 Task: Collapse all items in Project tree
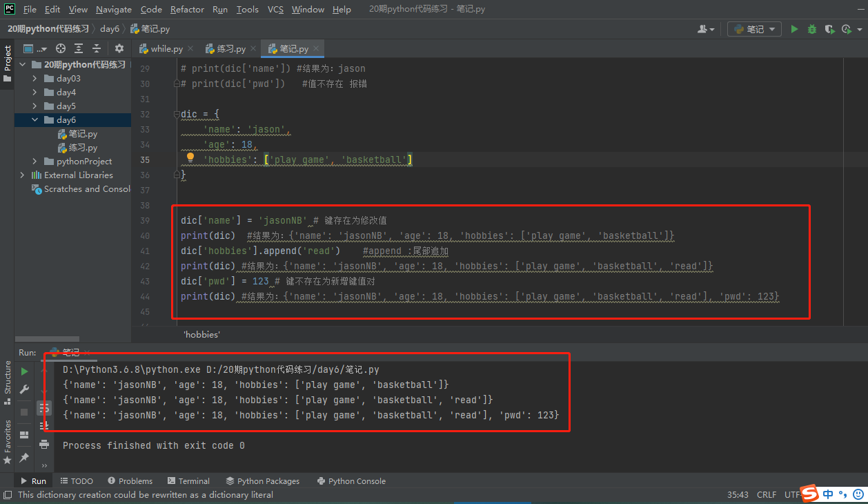(x=97, y=48)
